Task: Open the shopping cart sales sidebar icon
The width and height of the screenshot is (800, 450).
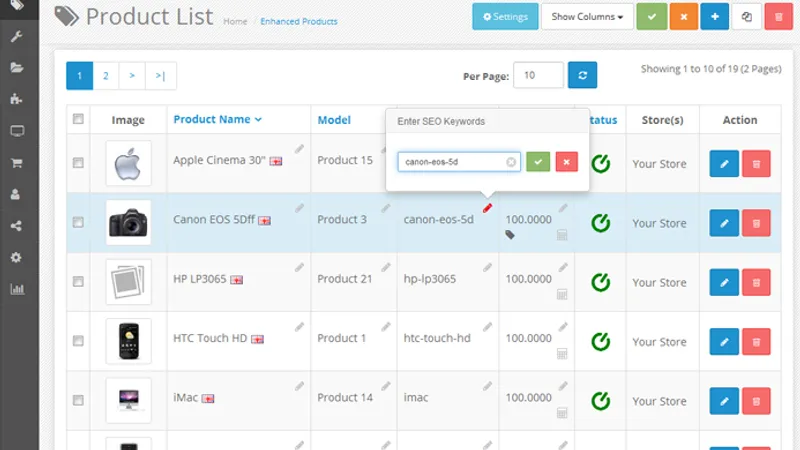Action: (16, 163)
